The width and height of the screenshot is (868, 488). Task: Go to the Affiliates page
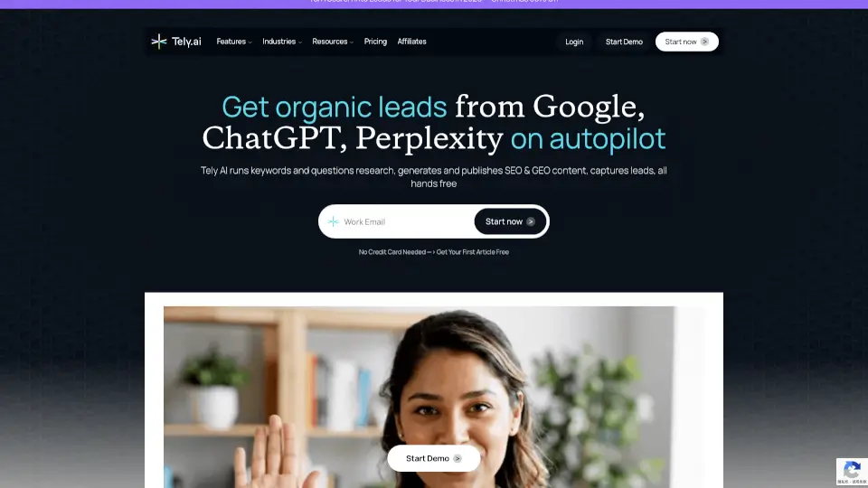[412, 42]
